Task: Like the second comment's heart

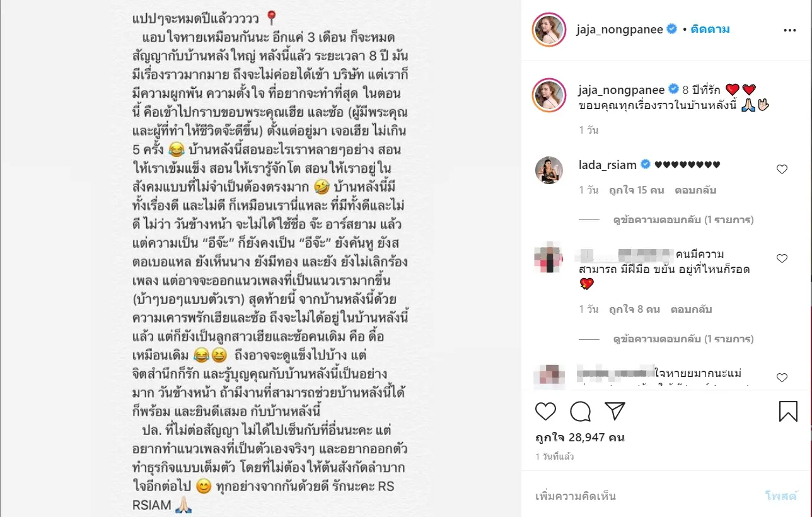Action: 782,258
